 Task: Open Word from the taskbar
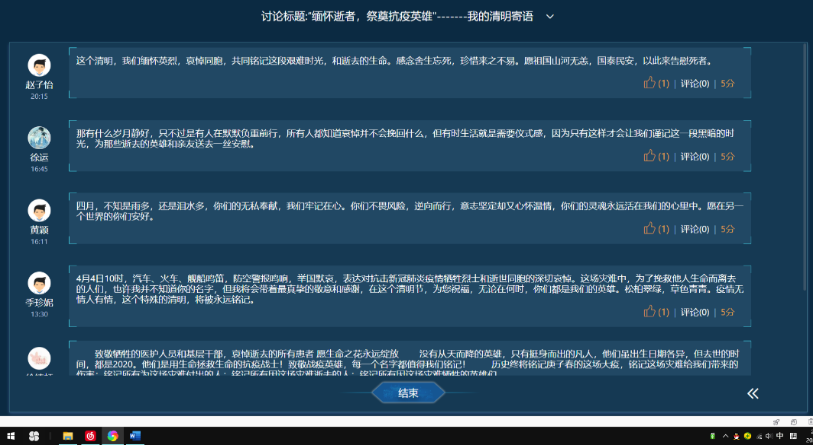pos(135,436)
